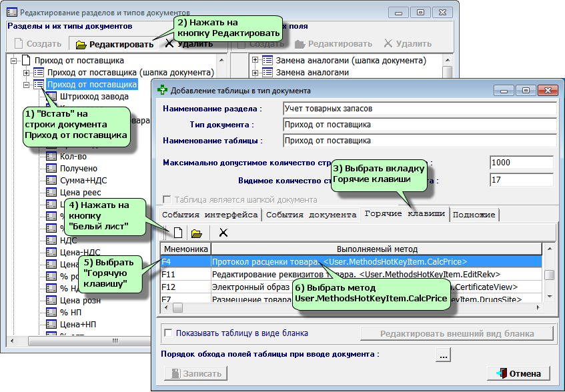Click the hotkeys table vertical scrollbar thumb
Viewport: 565px width, 392px height.
549,275
